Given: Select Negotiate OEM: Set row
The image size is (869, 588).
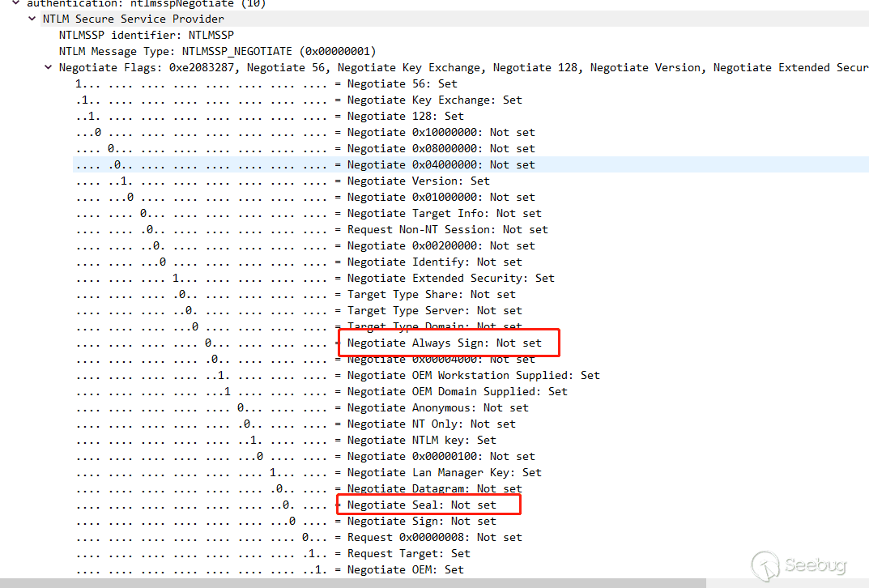Looking at the screenshot, I should point(270,569).
